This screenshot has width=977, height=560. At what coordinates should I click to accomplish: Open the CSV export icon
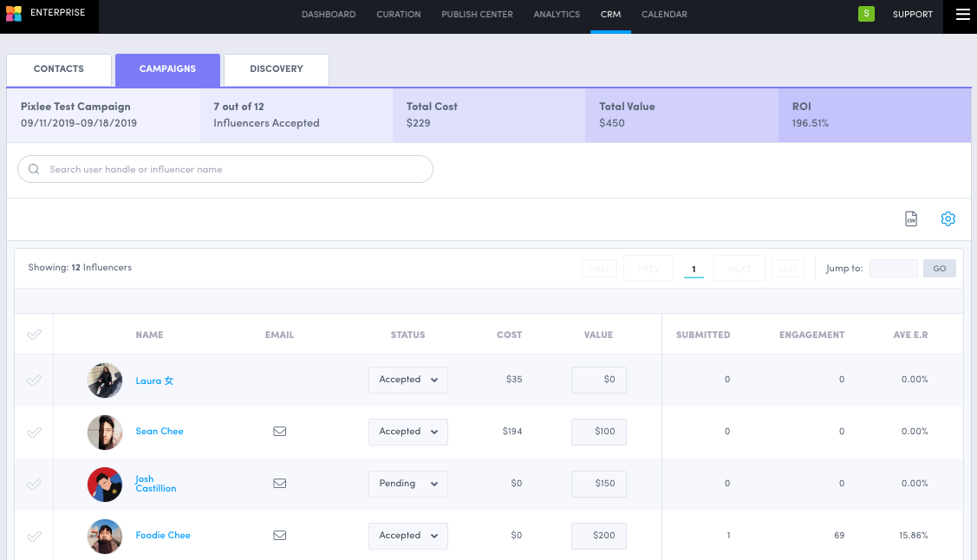tap(910, 218)
